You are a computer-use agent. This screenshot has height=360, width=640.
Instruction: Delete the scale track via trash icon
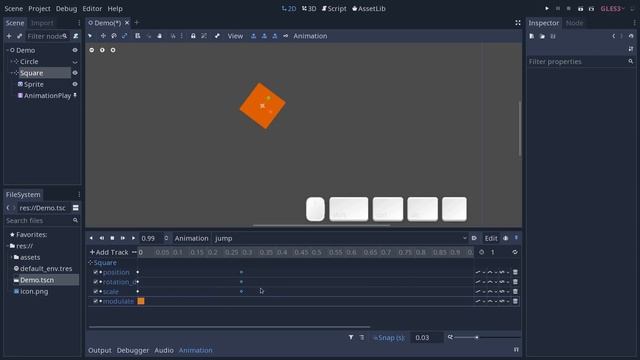(x=515, y=291)
